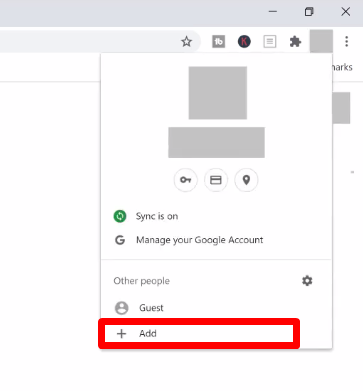Open saved passwords via key icon
This screenshot has height=391, width=363.
(186, 180)
